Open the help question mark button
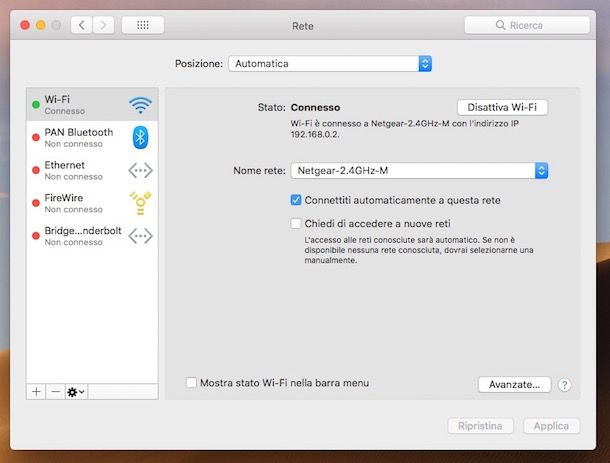The height and width of the screenshot is (463, 610). [564, 384]
